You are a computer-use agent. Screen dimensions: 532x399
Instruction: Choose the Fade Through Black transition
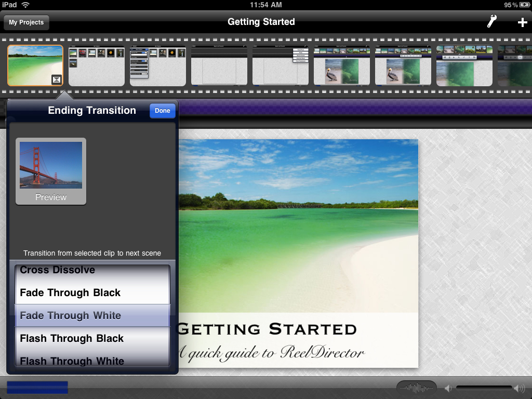point(92,292)
